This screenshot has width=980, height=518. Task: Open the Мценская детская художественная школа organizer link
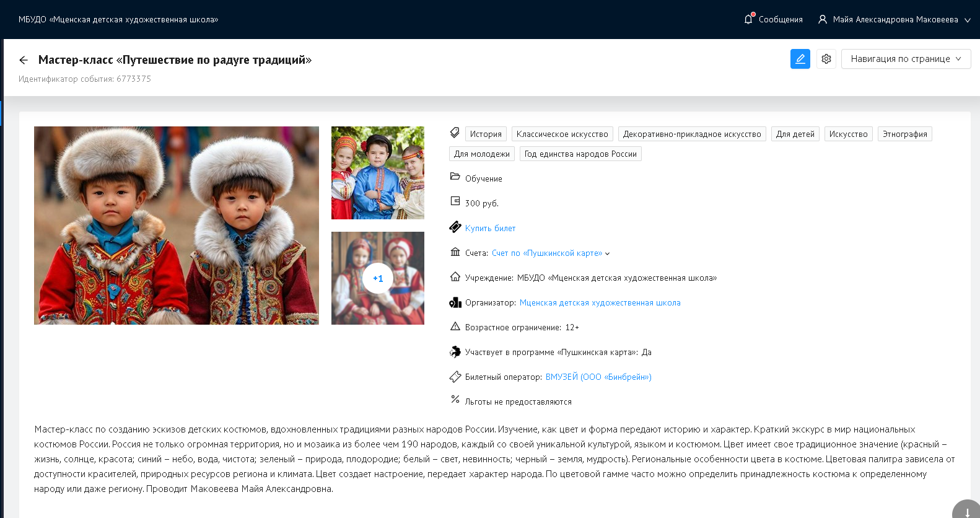(x=600, y=302)
